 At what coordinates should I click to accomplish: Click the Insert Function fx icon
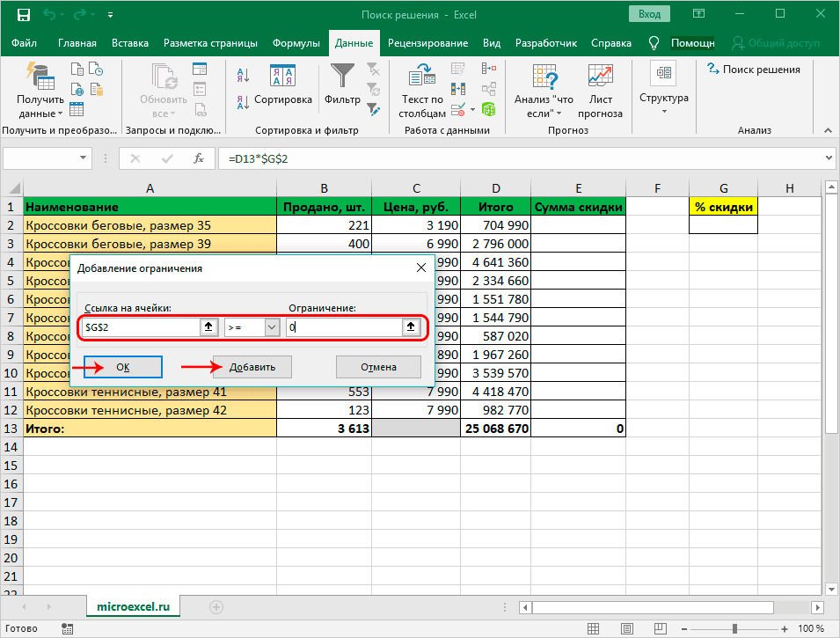tap(200, 158)
